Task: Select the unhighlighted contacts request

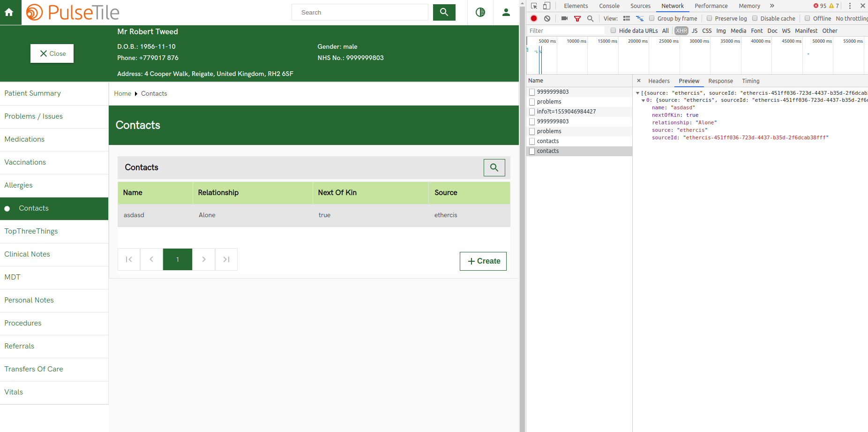Action: (x=579, y=141)
